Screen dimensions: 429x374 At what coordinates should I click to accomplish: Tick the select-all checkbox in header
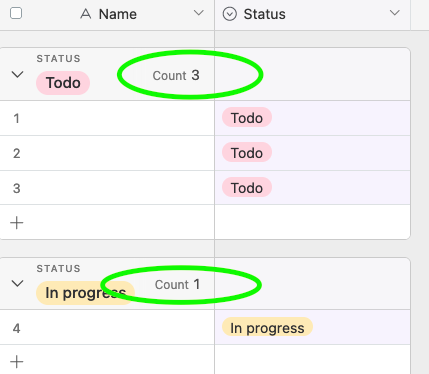[16, 14]
